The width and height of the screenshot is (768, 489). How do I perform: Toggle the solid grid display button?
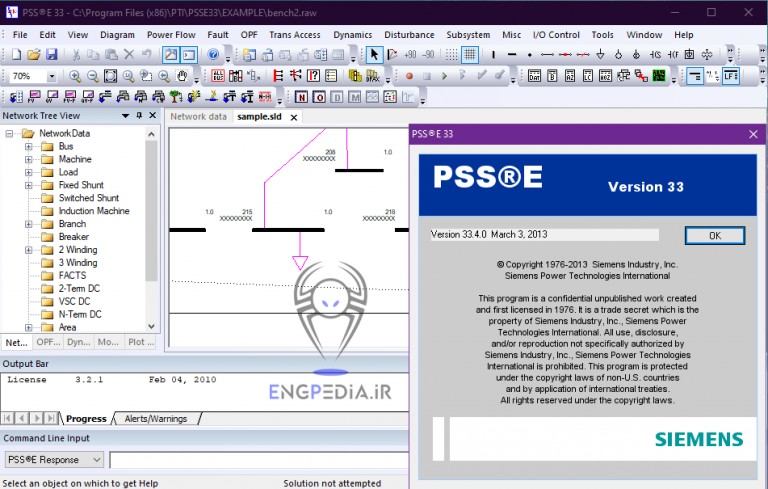[x=470, y=54]
